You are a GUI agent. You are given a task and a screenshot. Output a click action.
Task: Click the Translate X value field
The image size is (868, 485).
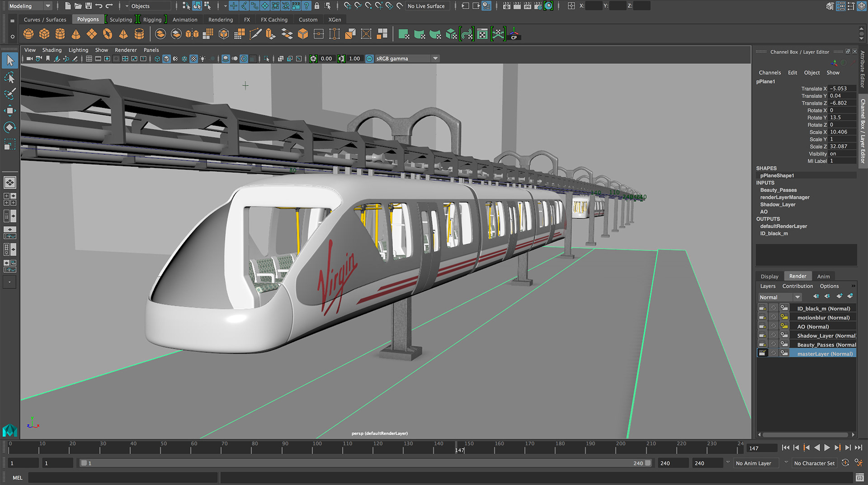click(x=842, y=89)
